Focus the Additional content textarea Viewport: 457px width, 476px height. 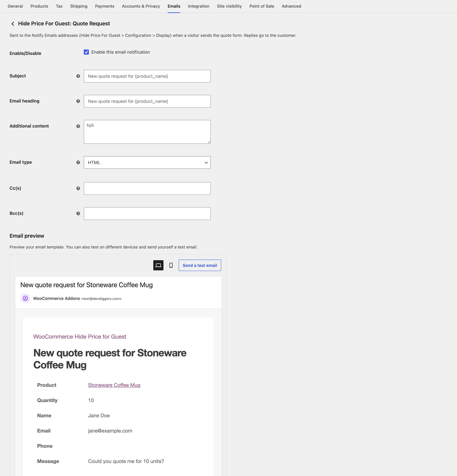[x=147, y=132]
